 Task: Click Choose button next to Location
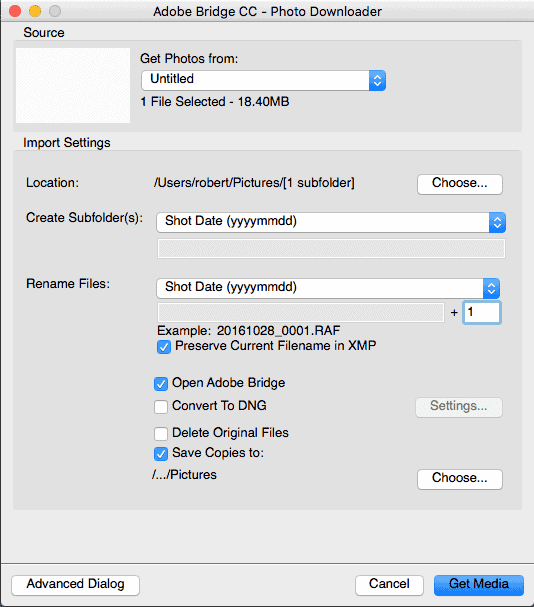460,184
